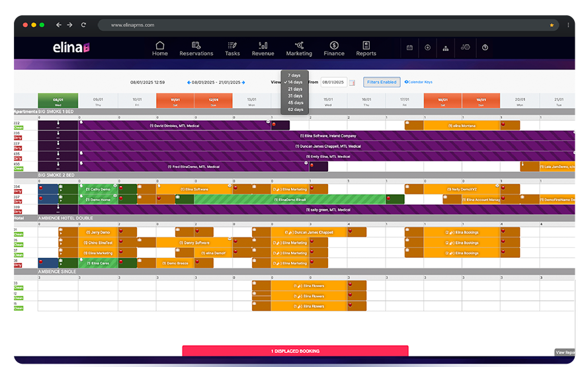Open the Elina Cares booking
This screenshot has height=367, width=588.
coord(99,263)
